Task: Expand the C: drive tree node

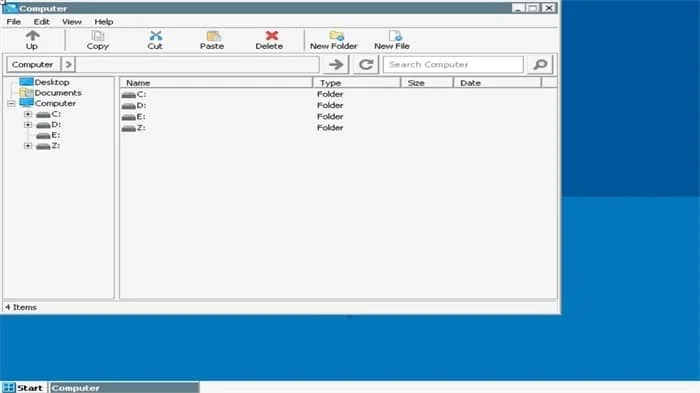Action: 28,114
